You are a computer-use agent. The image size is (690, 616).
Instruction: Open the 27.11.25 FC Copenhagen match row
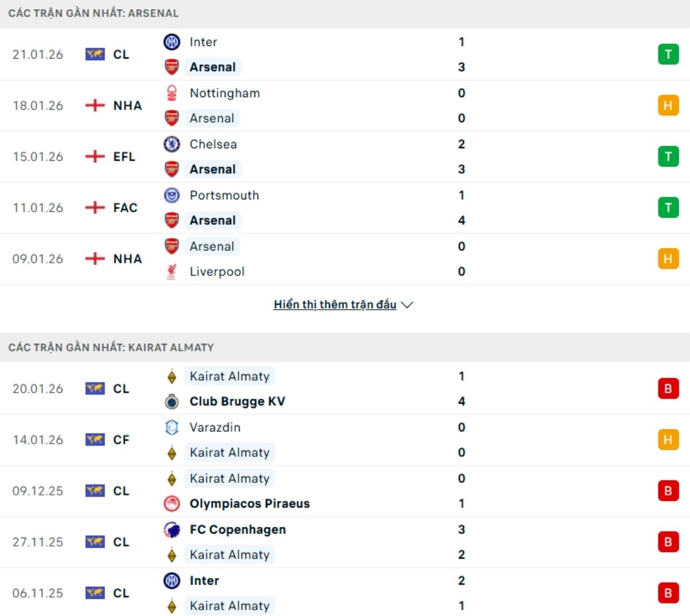[345, 542]
